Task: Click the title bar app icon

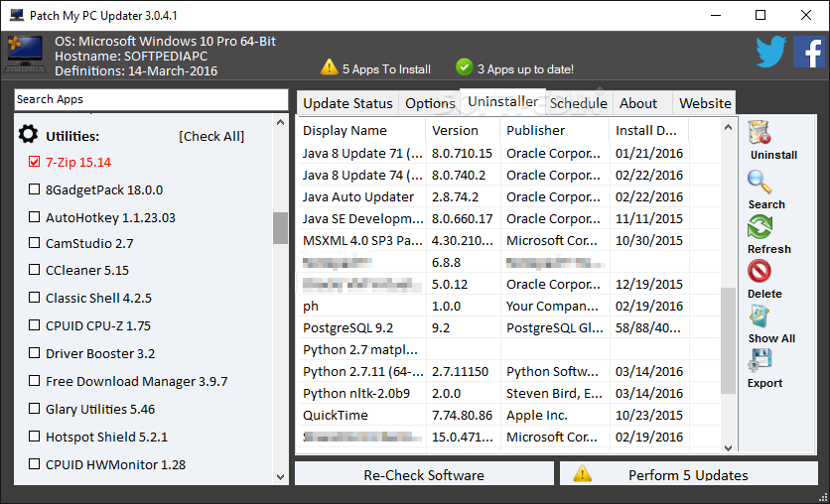Action: pyautogui.click(x=17, y=15)
